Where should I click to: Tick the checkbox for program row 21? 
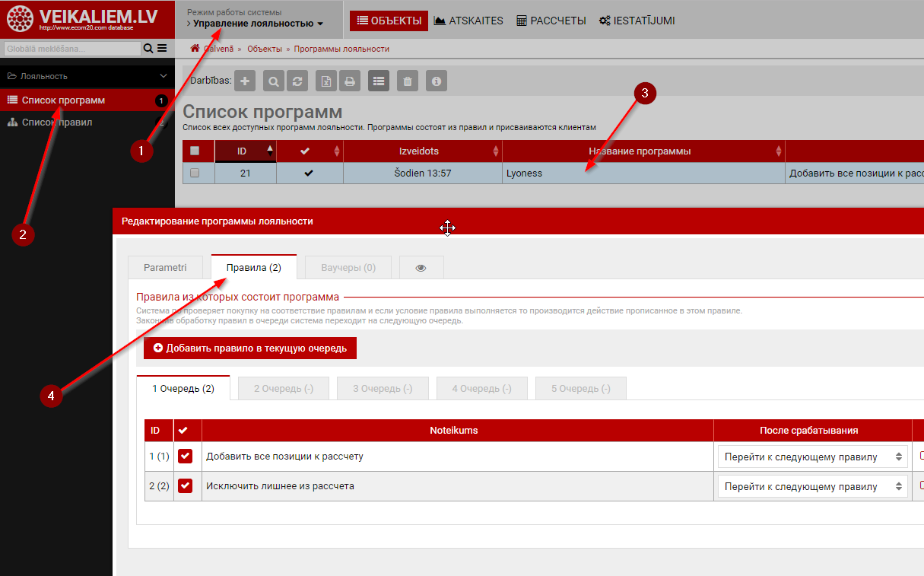point(195,173)
